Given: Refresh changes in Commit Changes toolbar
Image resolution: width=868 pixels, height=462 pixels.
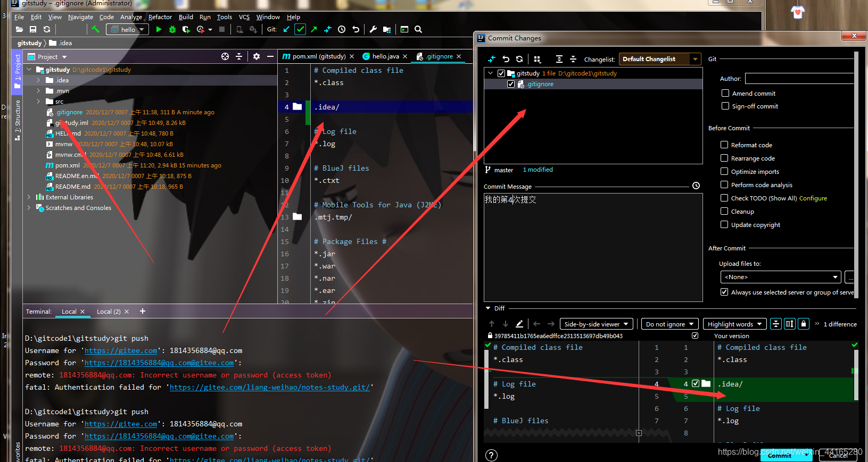Looking at the screenshot, I should 519,59.
